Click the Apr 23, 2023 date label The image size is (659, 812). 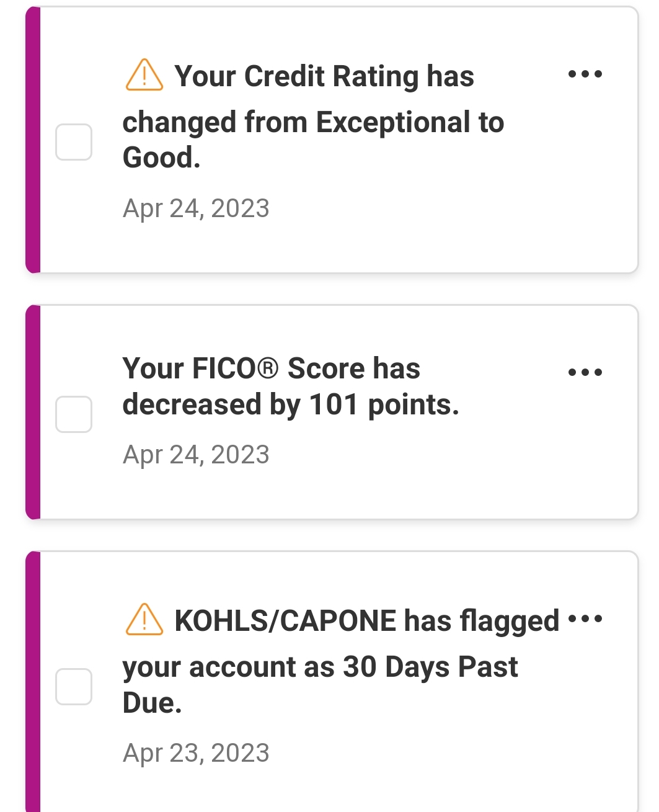[x=196, y=753]
